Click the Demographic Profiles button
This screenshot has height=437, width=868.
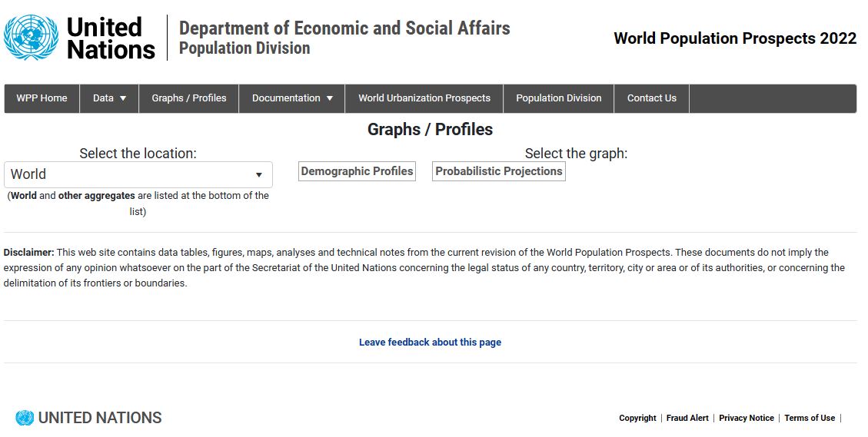(x=357, y=171)
